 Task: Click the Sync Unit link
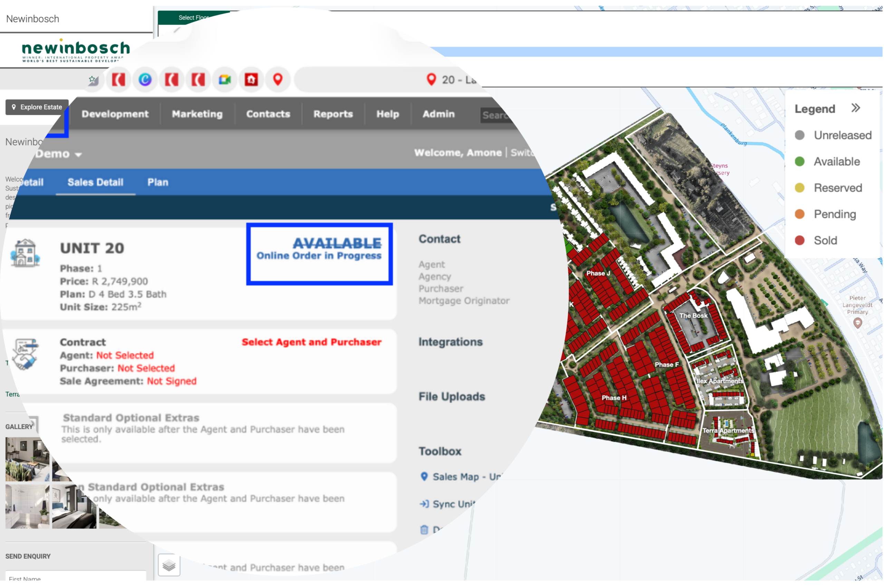[x=448, y=504]
